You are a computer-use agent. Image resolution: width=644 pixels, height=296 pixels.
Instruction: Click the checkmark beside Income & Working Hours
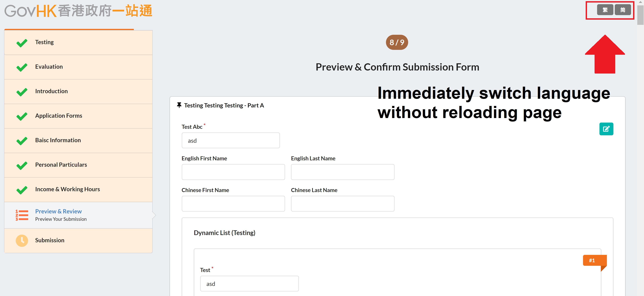click(22, 190)
